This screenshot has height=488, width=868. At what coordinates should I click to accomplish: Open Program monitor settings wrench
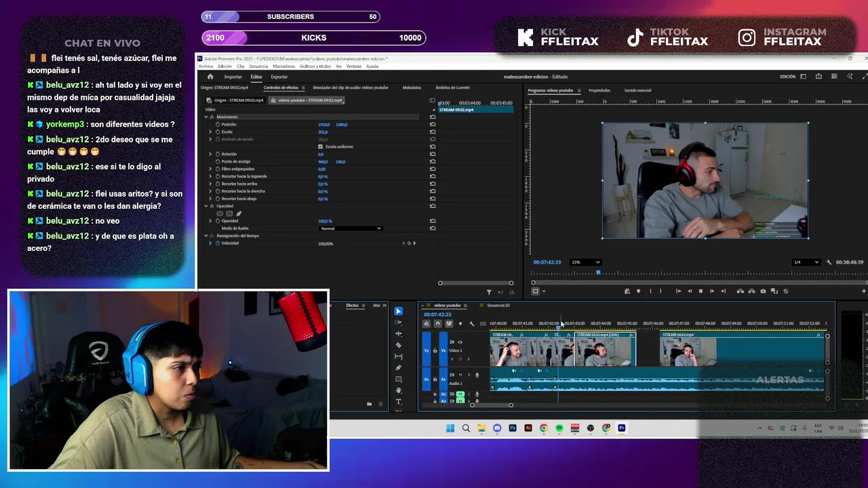pyautogui.click(x=829, y=262)
